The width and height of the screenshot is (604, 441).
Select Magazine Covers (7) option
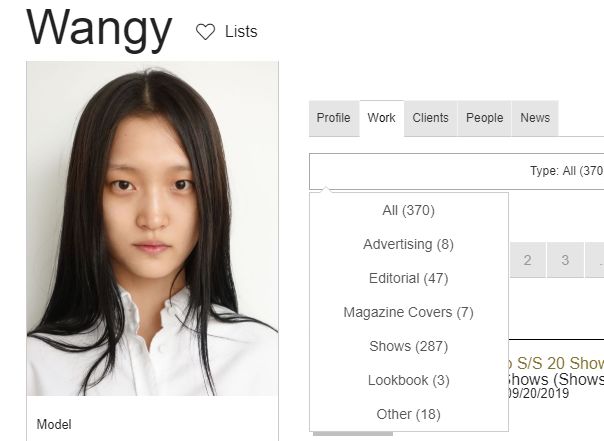pyautogui.click(x=408, y=312)
